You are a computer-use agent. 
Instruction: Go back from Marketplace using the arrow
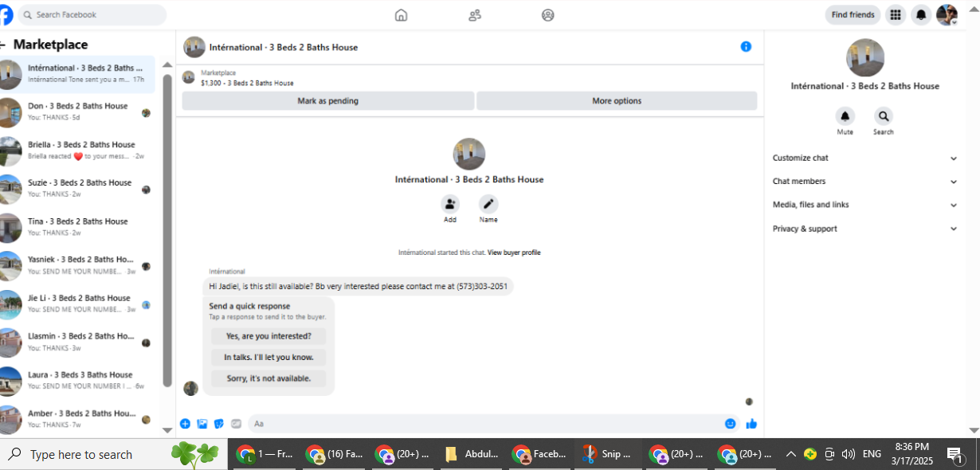(x=3, y=45)
